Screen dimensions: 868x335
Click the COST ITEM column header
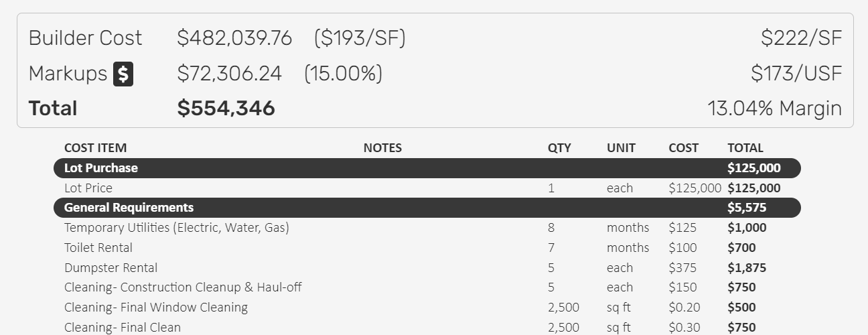point(95,148)
